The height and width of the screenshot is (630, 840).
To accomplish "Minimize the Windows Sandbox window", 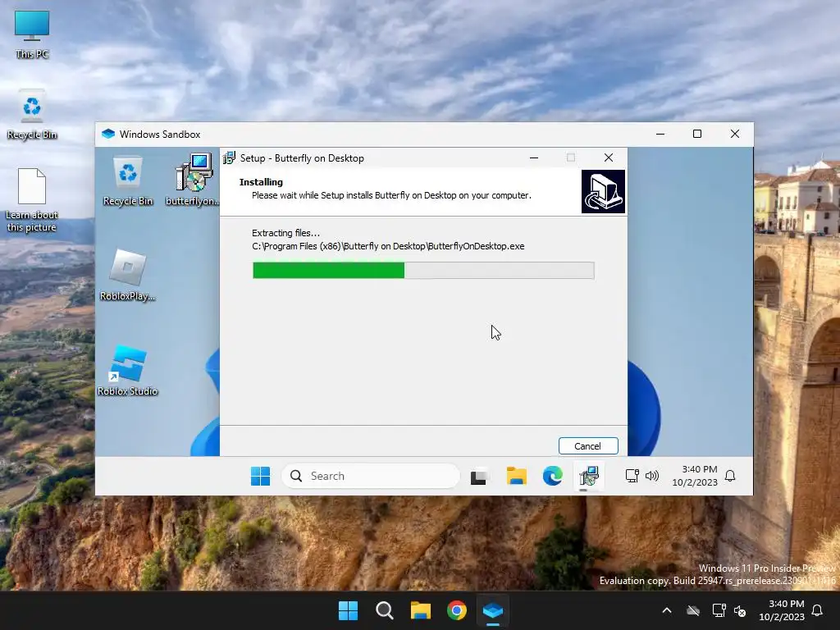I will click(660, 134).
